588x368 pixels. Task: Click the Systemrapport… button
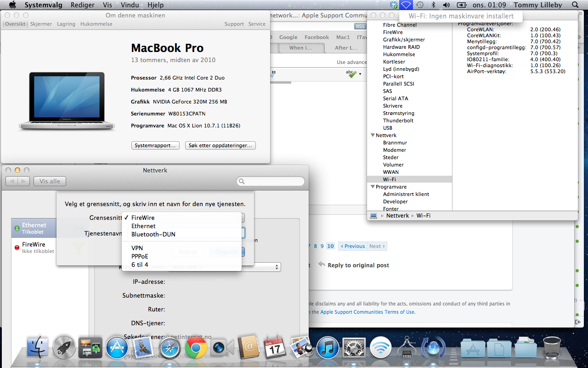[155, 145]
